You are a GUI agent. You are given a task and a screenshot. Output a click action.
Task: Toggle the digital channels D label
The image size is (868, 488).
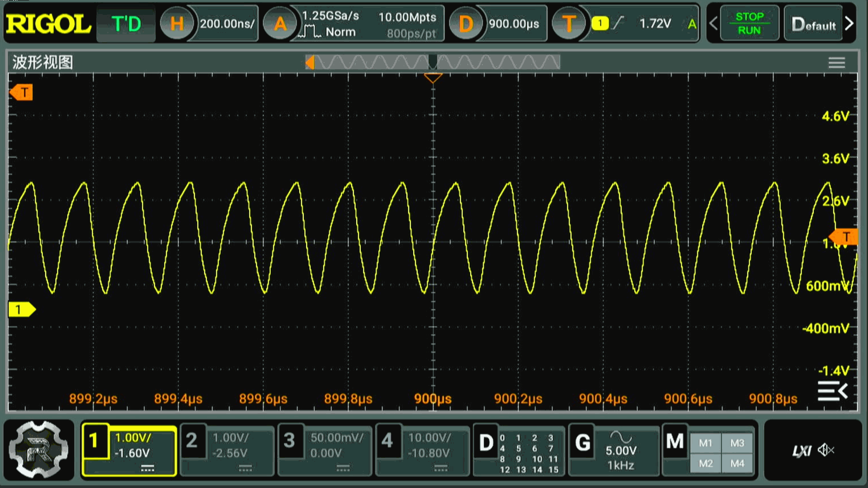point(486,443)
